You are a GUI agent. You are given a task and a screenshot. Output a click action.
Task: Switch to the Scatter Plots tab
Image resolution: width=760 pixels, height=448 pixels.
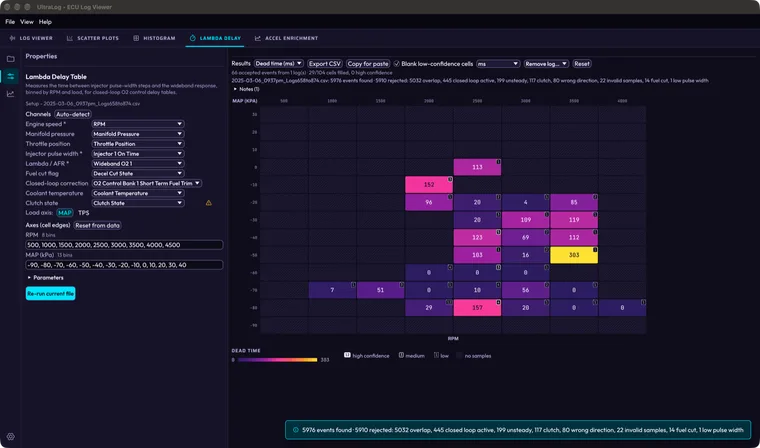[x=93, y=38]
